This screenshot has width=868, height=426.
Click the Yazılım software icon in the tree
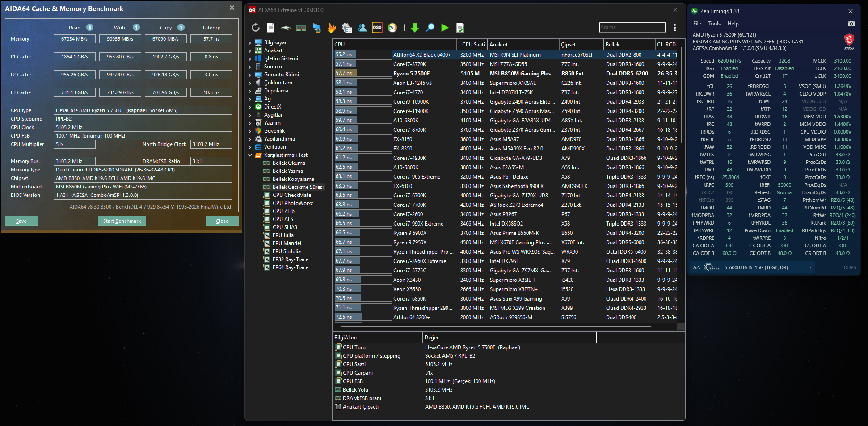click(x=258, y=123)
